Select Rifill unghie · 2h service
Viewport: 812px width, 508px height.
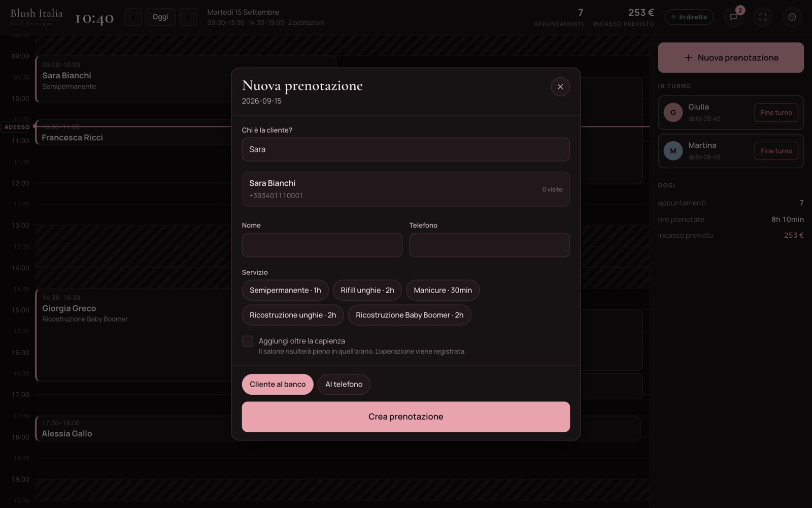point(367,290)
